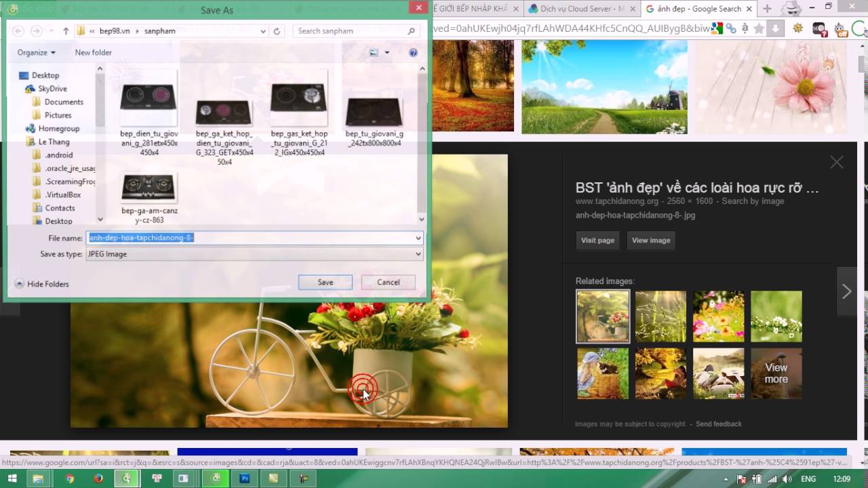This screenshot has width=868, height=488.
Task: Click the bookmark star in address bar
Action: coord(759,28)
